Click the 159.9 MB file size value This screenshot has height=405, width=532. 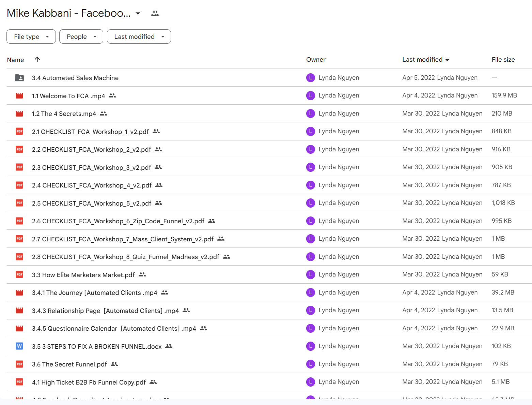point(504,95)
